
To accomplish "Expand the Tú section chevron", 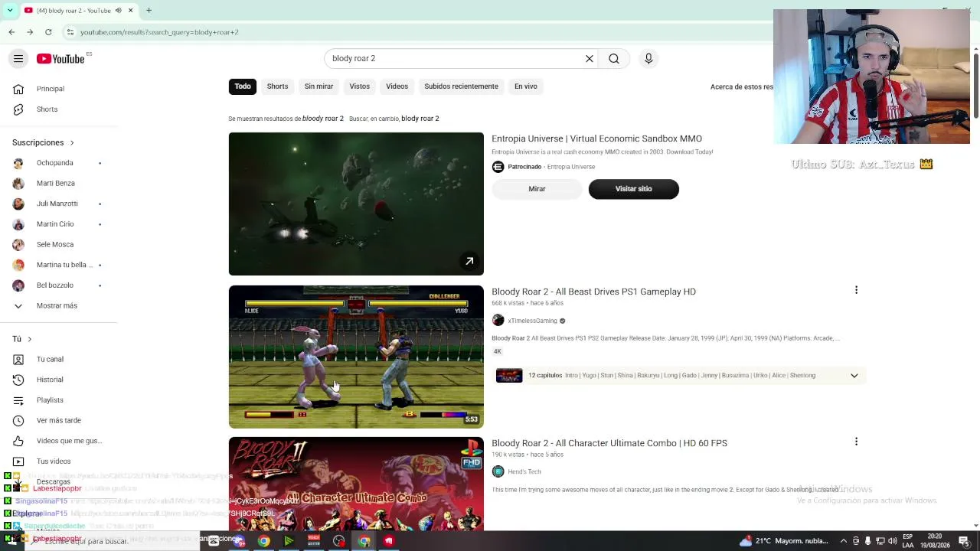I will click(29, 339).
